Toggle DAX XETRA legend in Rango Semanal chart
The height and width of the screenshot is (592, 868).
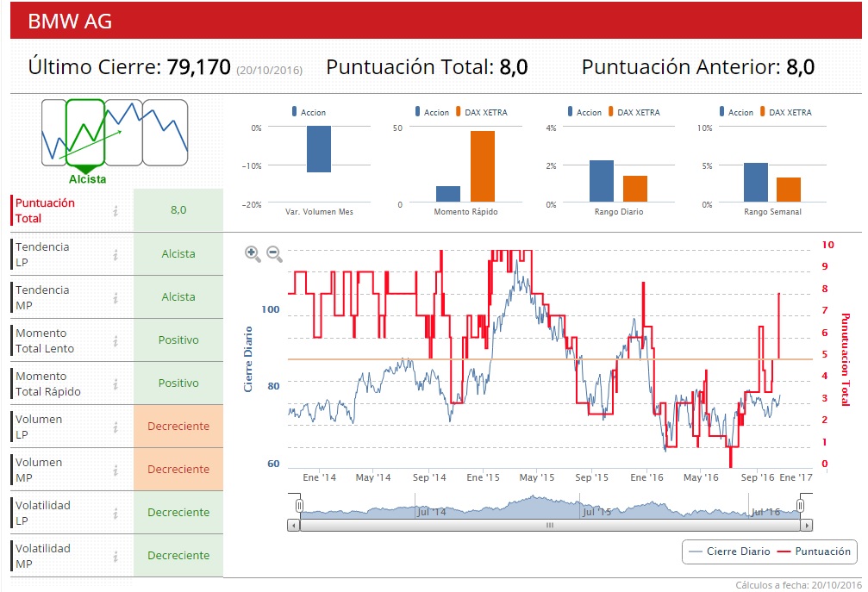pyautogui.click(x=786, y=112)
